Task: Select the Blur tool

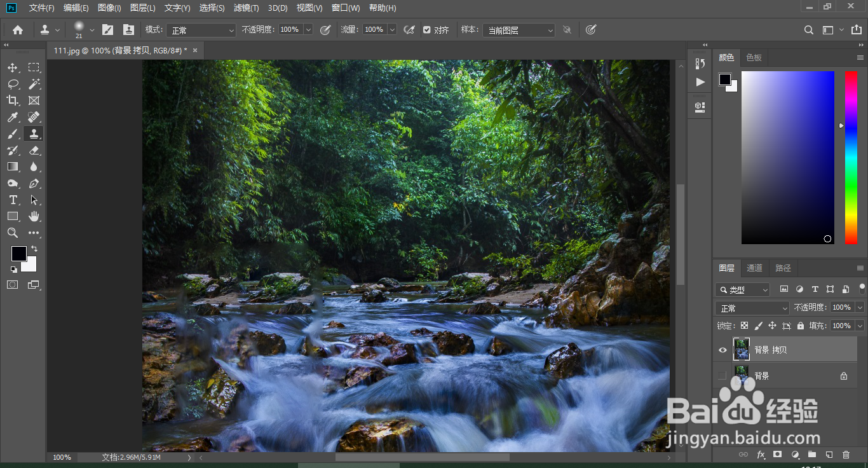Action: click(x=34, y=167)
